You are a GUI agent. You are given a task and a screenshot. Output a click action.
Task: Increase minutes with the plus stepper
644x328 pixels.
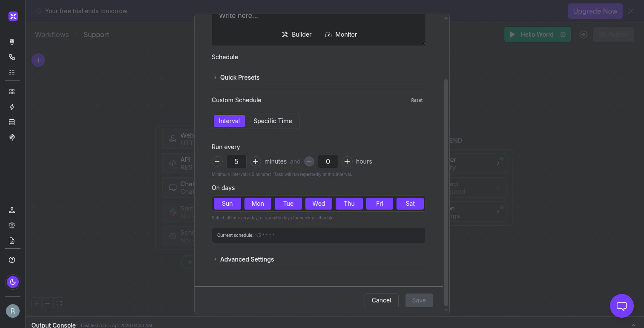tap(255, 161)
